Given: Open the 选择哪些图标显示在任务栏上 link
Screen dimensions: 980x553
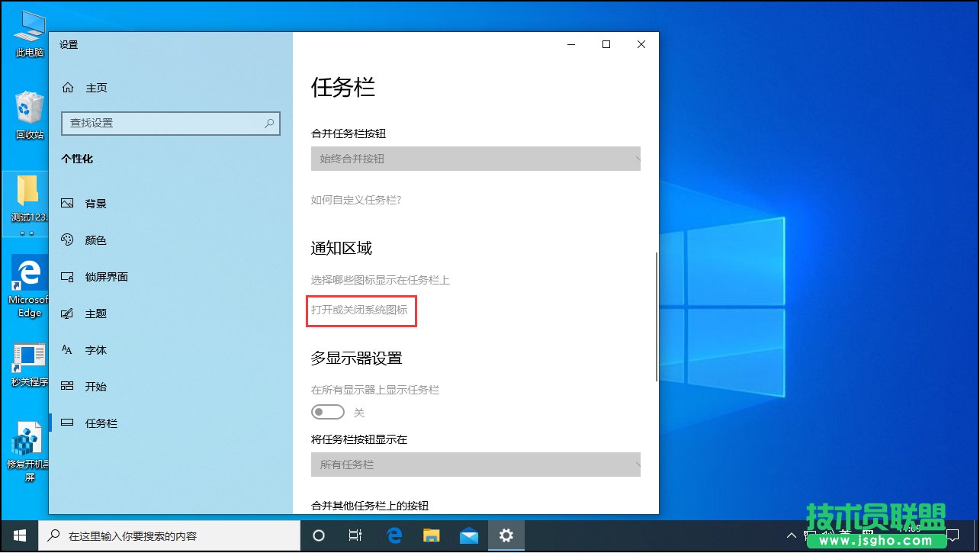Looking at the screenshot, I should coord(379,280).
